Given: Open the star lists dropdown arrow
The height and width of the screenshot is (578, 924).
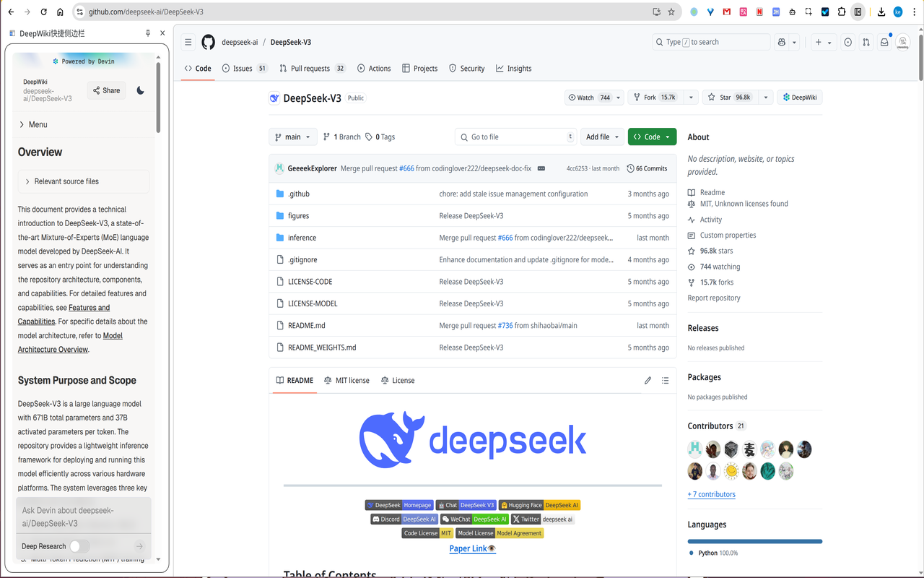Looking at the screenshot, I should (x=765, y=97).
